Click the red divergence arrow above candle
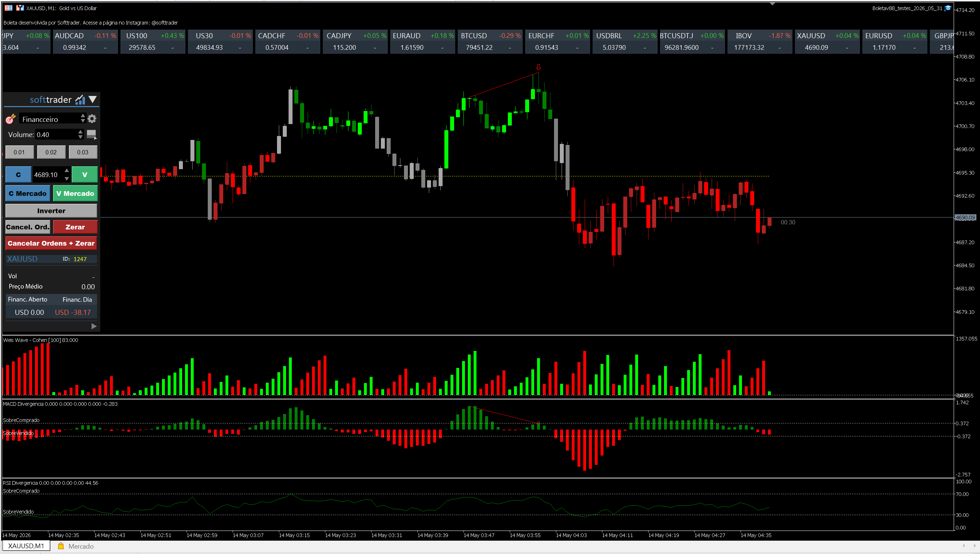 538,67
